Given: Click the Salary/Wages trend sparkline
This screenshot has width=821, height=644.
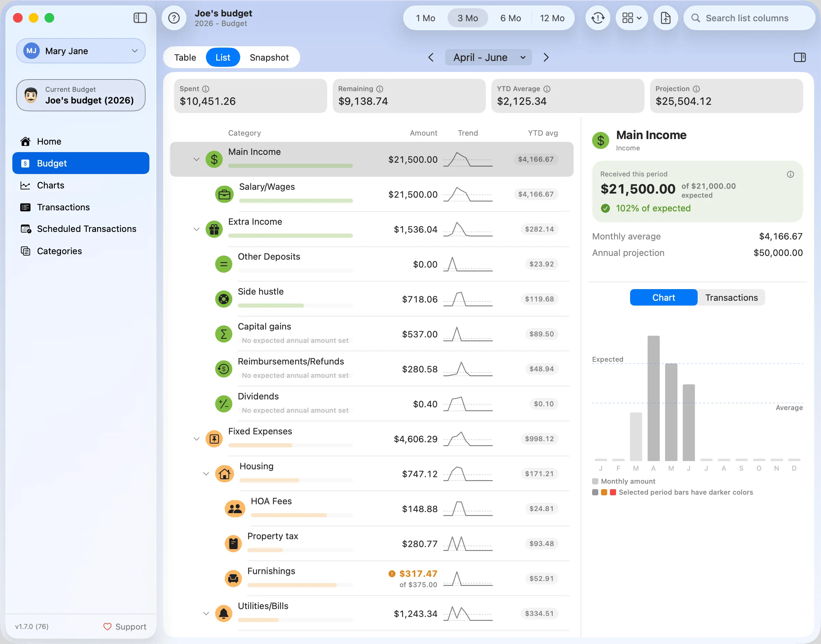Looking at the screenshot, I should pos(468,195).
